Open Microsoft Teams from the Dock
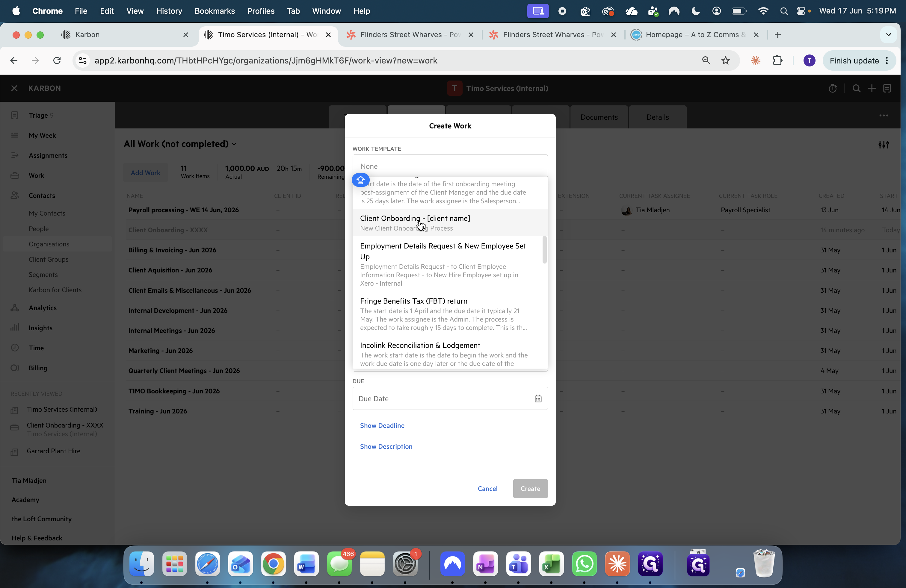This screenshot has width=906, height=588. (518, 564)
